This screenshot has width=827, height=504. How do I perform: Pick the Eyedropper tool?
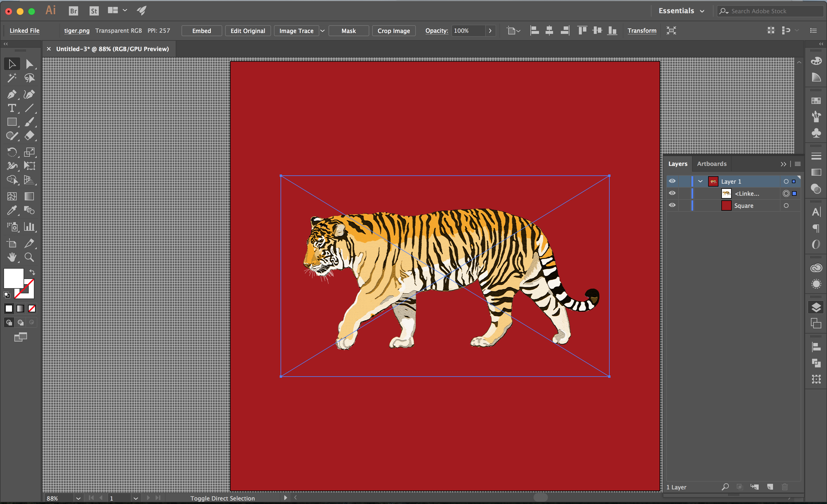pyautogui.click(x=11, y=210)
